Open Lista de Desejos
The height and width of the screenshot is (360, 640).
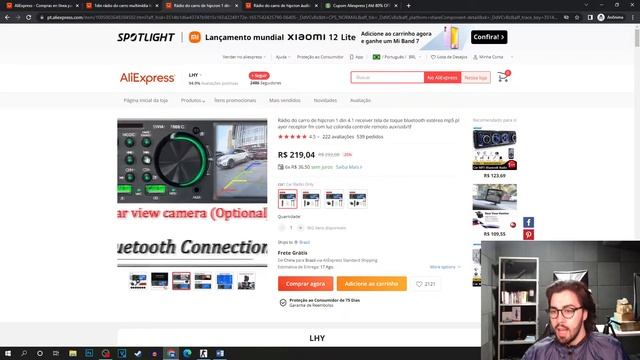pyautogui.click(x=449, y=57)
